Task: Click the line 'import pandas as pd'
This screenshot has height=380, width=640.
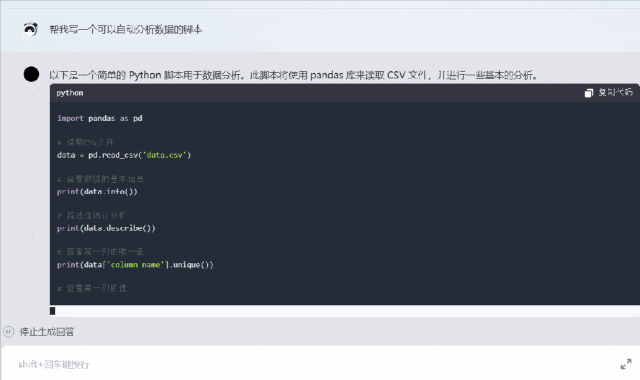Action: [x=100, y=118]
